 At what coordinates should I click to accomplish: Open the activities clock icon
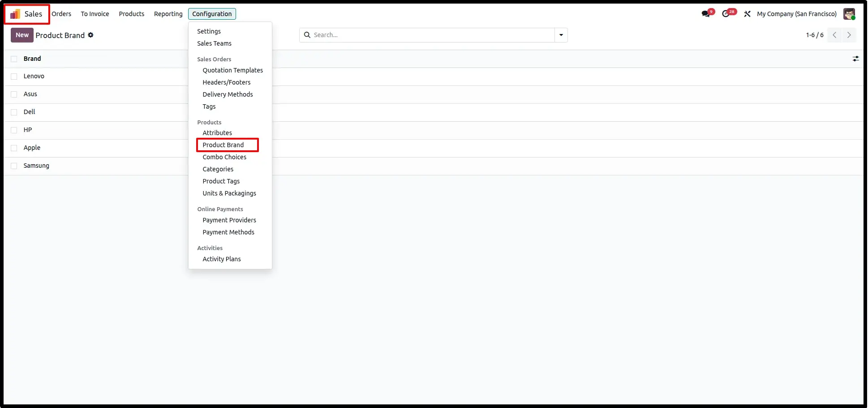coord(726,14)
